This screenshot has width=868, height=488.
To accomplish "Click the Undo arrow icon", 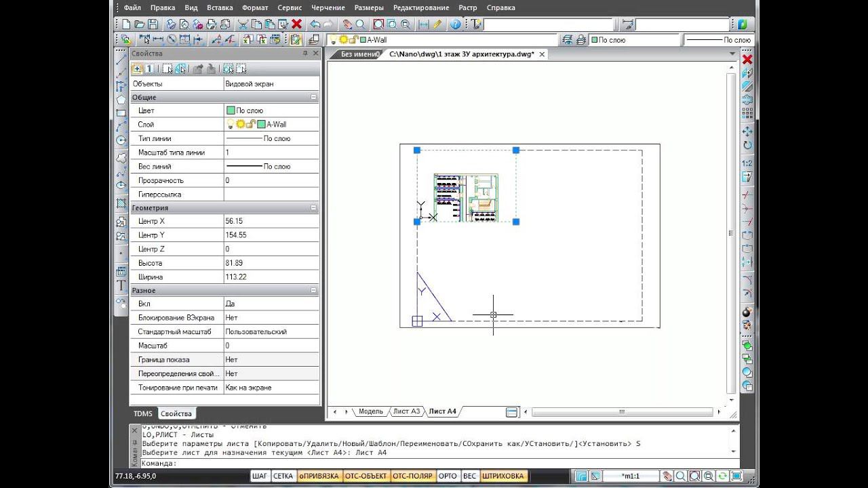I will coord(315,24).
